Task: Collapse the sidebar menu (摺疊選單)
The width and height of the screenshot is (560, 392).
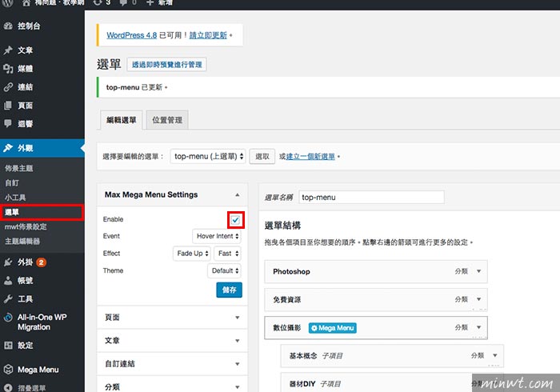Action: [25, 388]
